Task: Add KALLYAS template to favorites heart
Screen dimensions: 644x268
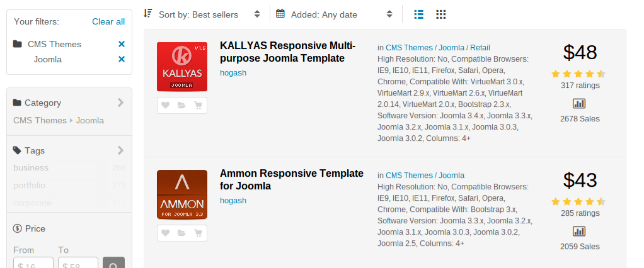Action: tap(165, 105)
